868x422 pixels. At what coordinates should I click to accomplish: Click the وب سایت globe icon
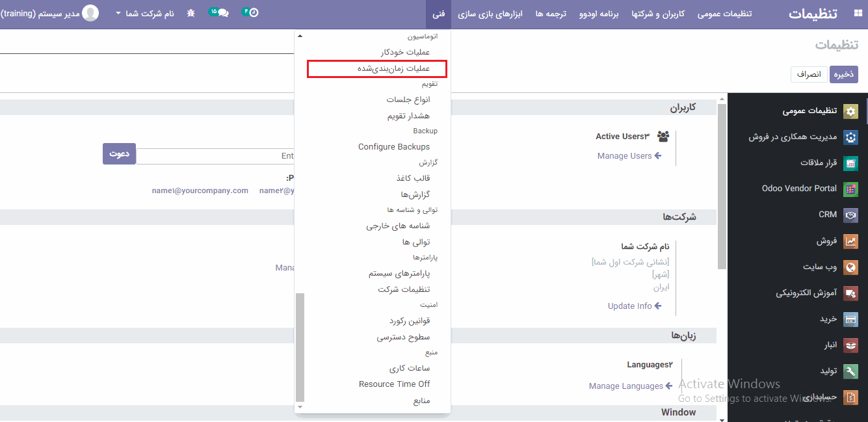click(x=850, y=267)
